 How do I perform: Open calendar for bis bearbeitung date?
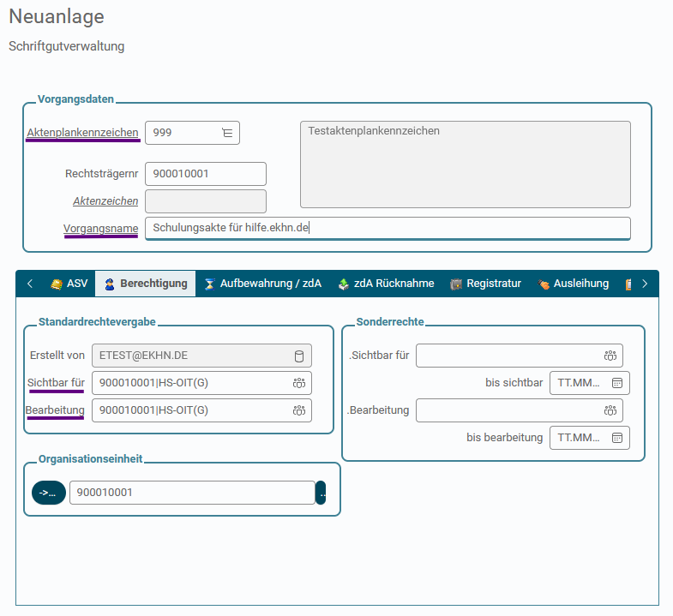pos(617,438)
